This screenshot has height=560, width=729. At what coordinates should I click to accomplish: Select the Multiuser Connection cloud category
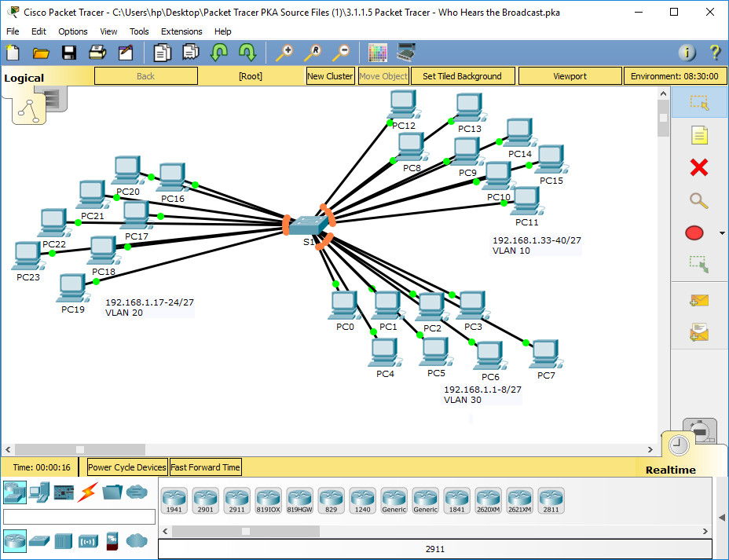tap(137, 492)
